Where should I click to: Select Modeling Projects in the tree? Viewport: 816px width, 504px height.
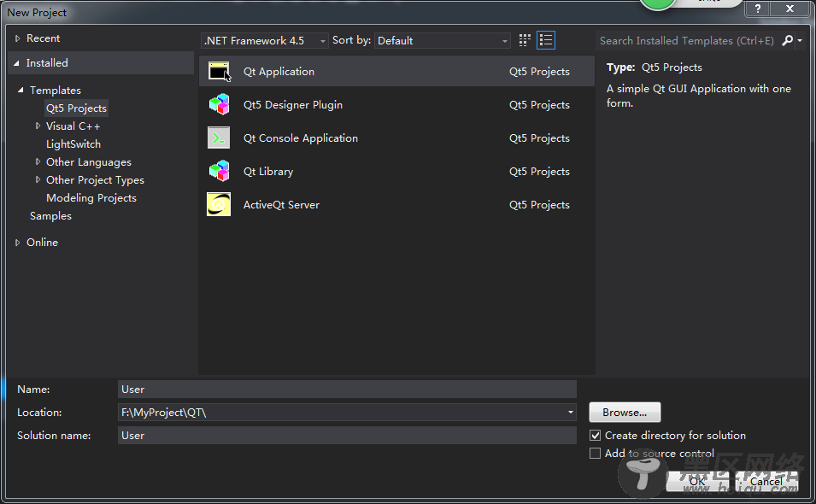pyautogui.click(x=91, y=197)
